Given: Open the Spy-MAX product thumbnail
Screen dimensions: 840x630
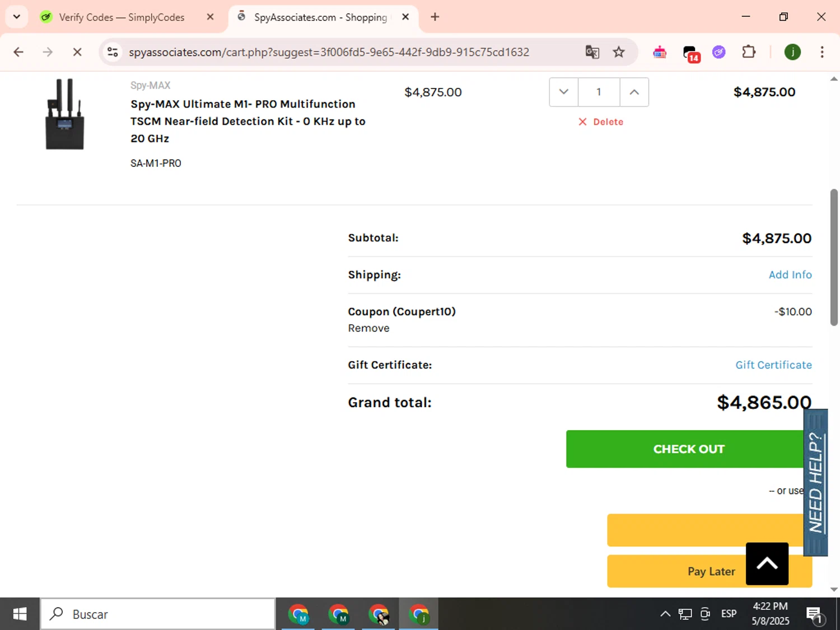Looking at the screenshot, I should pos(65,114).
